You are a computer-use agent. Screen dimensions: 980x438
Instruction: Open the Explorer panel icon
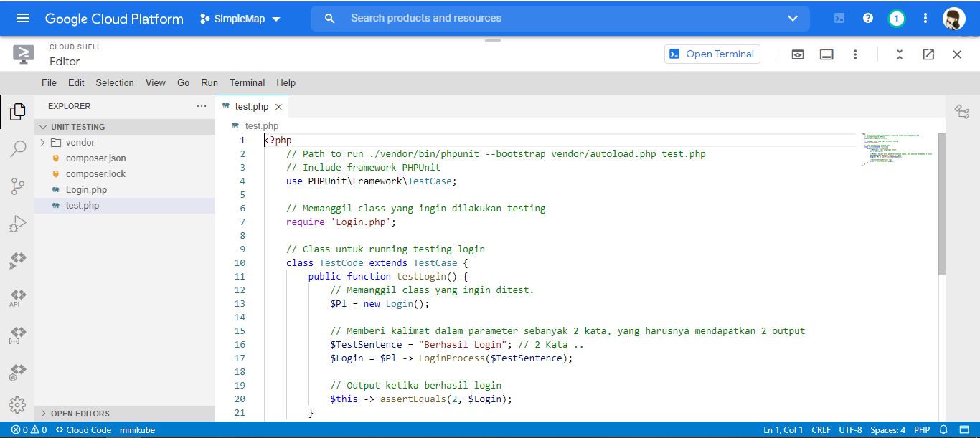point(17,112)
